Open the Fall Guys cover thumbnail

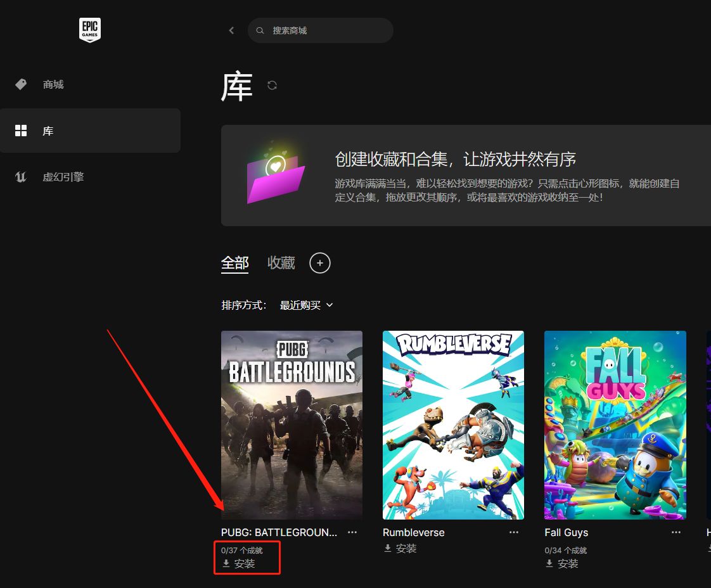click(615, 425)
